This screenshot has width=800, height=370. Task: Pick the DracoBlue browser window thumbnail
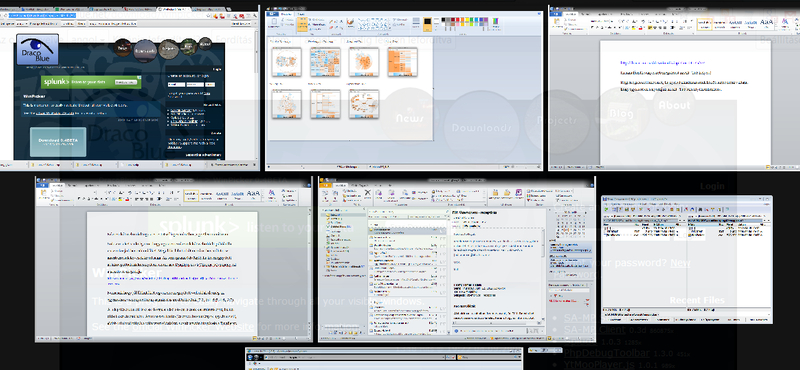click(x=130, y=88)
